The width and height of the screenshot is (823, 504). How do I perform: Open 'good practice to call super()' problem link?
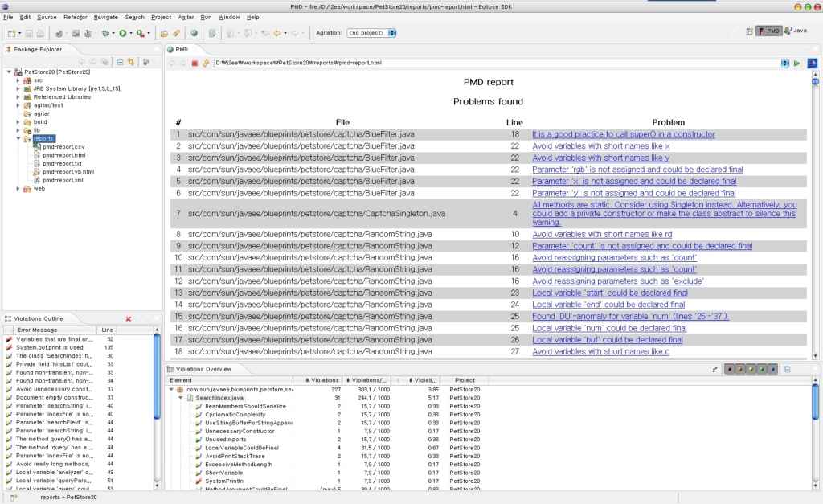click(624, 134)
